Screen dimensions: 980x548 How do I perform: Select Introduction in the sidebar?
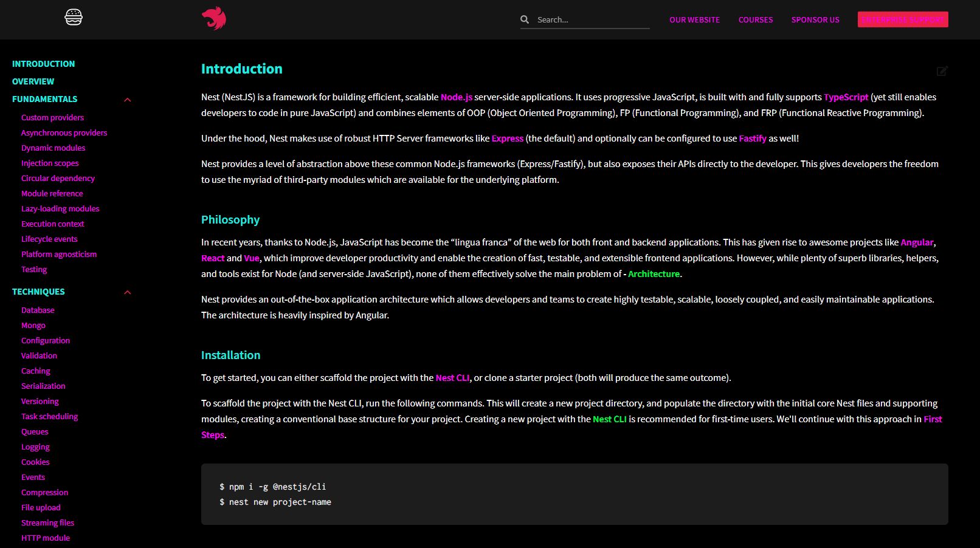(x=44, y=64)
